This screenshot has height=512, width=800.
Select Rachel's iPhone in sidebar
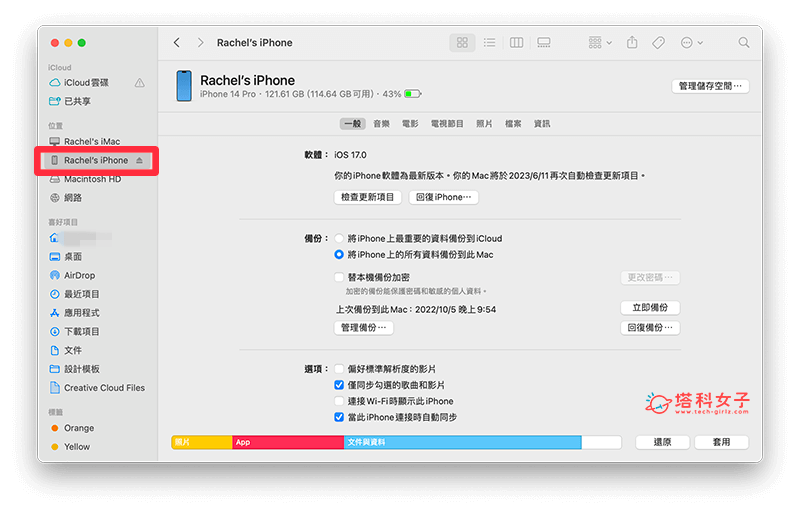tap(96, 161)
